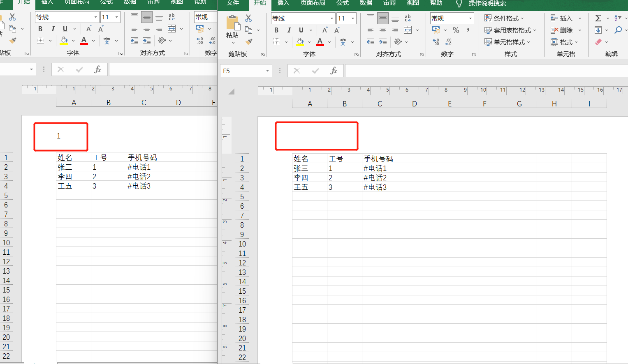Toggle Underline in the right window

[x=301, y=30]
